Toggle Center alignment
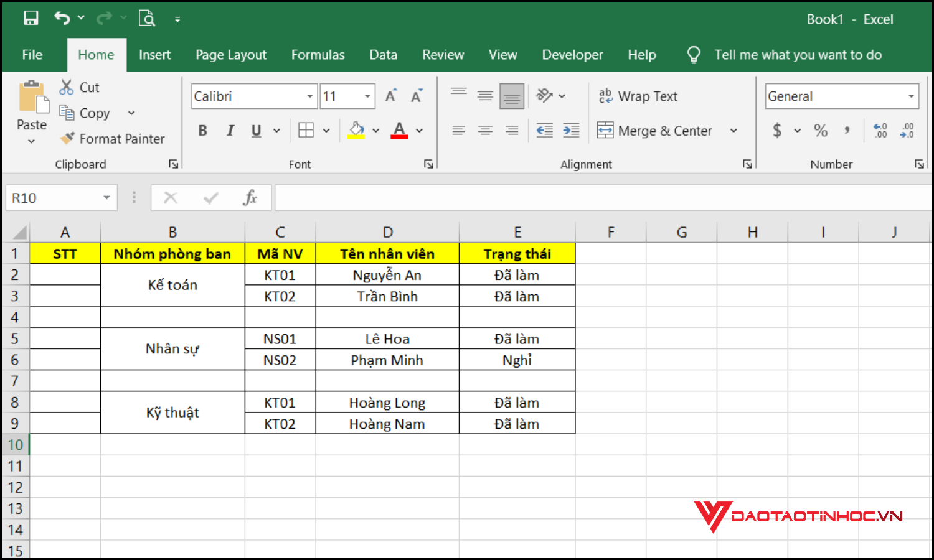 coord(485,130)
